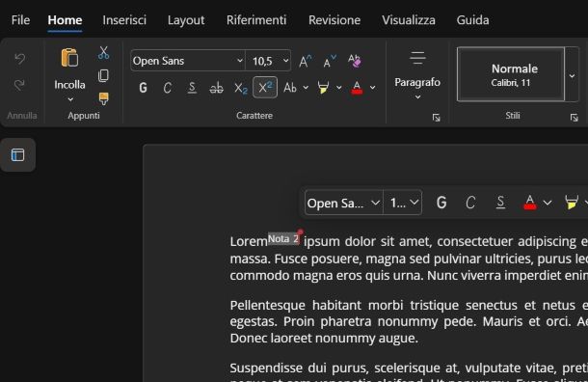The width and height of the screenshot is (588, 382).
Task: Open the ribbon highlight color dropdown arrow
Action: coord(338,88)
